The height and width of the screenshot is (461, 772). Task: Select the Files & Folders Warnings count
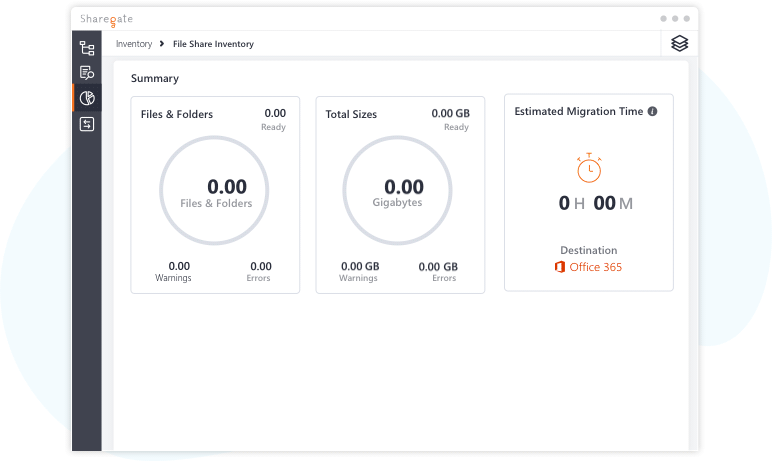click(179, 266)
